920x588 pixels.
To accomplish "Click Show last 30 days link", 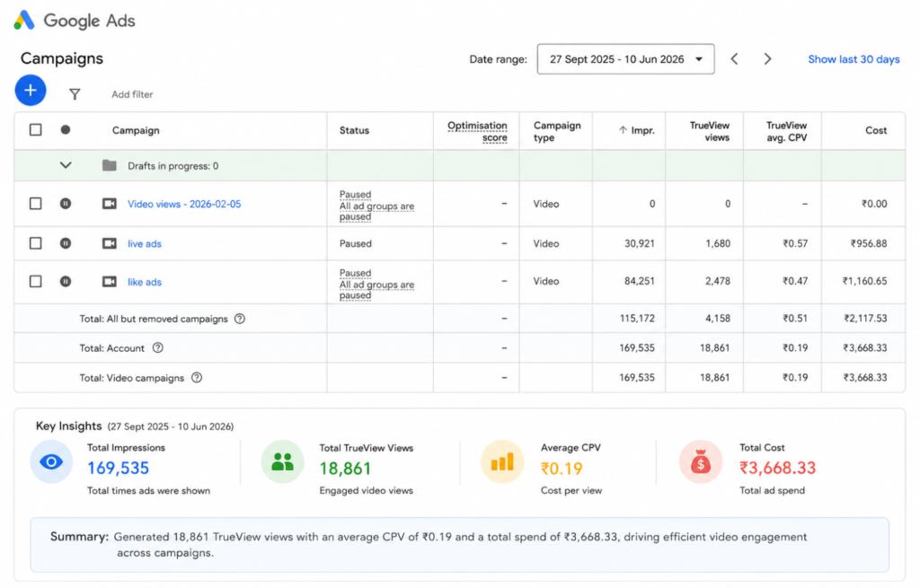I will pyautogui.click(x=854, y=59).
